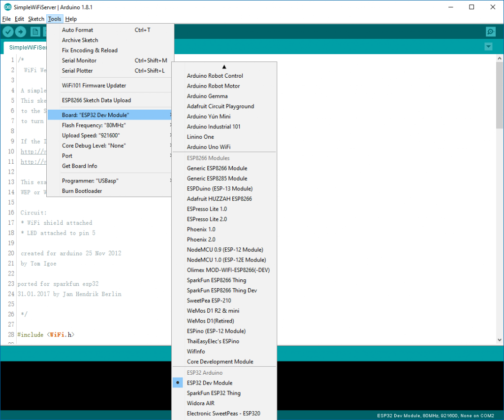This screenshot has width=504, height=420.
Task: Click the Arduino logo in title bar
Action: 8,7
